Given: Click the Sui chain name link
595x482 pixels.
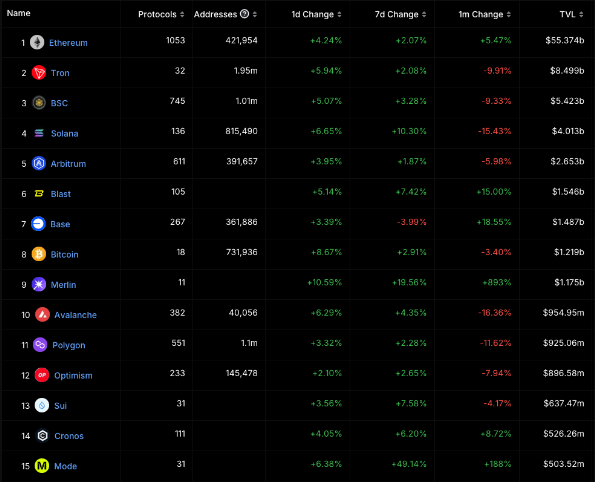Looking at the screenshot, I should (x=60, y=405).
